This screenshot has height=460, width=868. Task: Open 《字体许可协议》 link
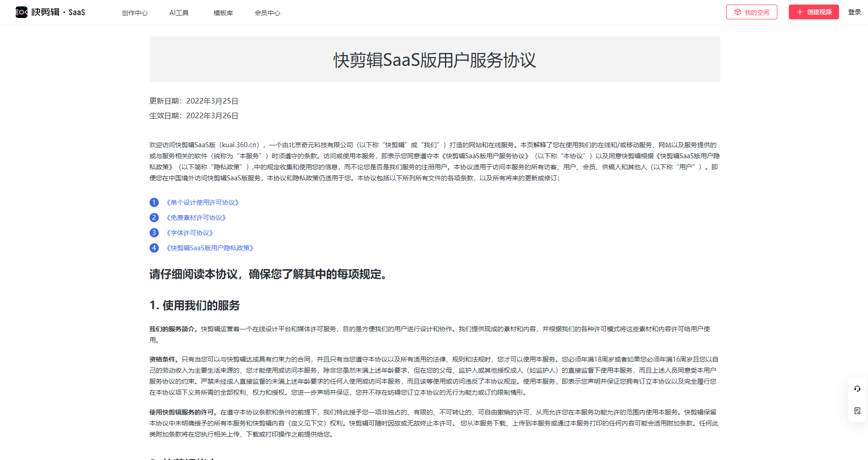190,233
